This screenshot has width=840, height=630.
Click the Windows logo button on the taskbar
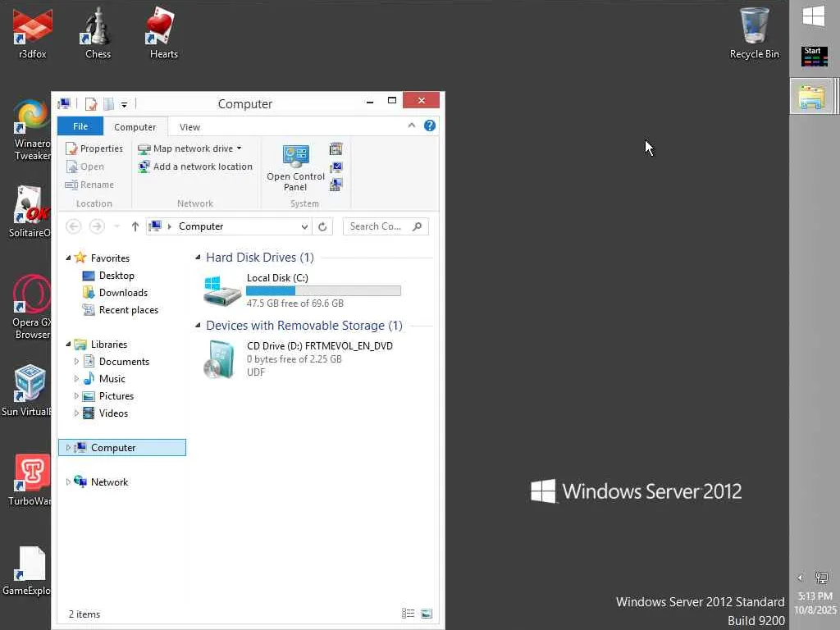point(813,16)
